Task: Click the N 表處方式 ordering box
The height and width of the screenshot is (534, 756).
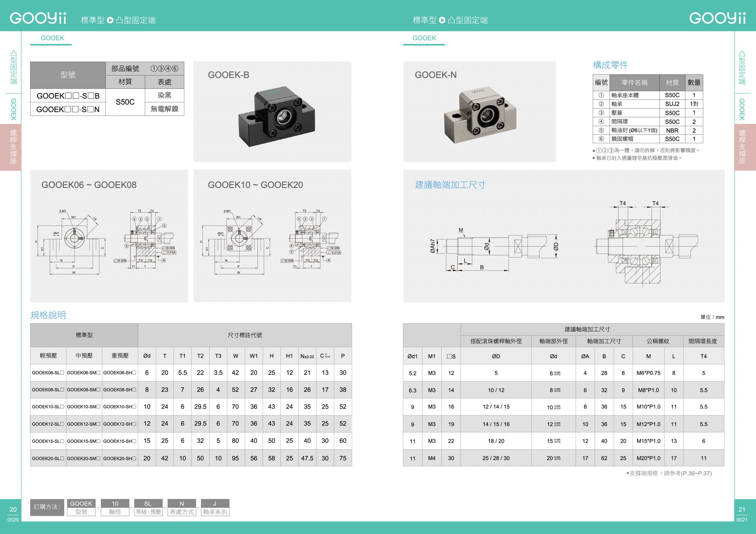Action: (182, 507)
